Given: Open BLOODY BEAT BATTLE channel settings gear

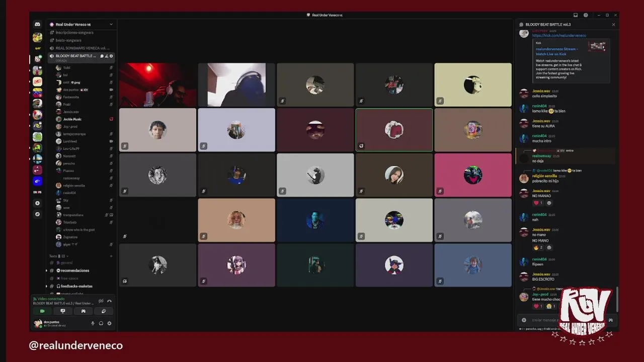Looking at the screenshot, I should pos(111,56).
